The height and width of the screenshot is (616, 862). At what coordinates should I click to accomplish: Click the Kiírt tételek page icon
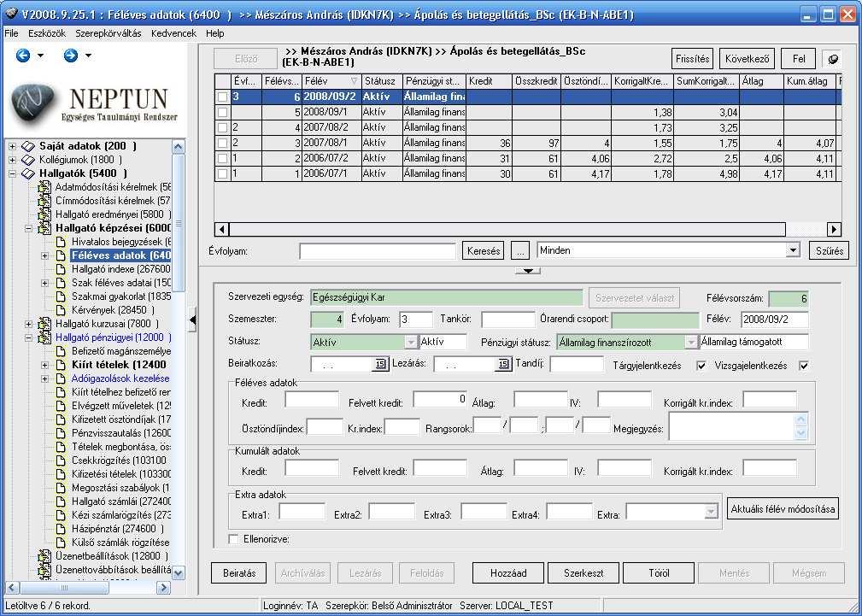tap(61, 365)
